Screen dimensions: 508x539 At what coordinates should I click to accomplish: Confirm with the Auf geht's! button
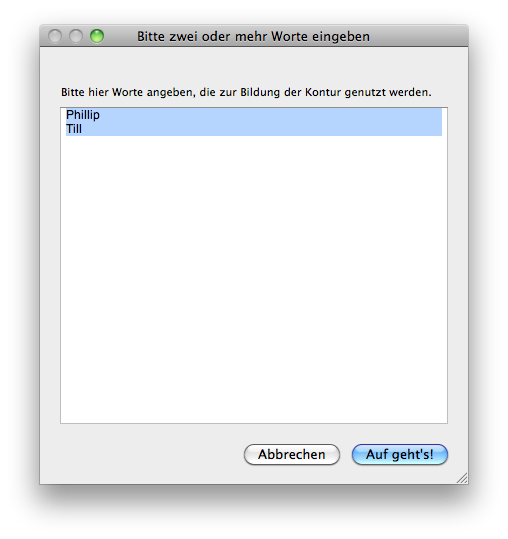point(400,454)
